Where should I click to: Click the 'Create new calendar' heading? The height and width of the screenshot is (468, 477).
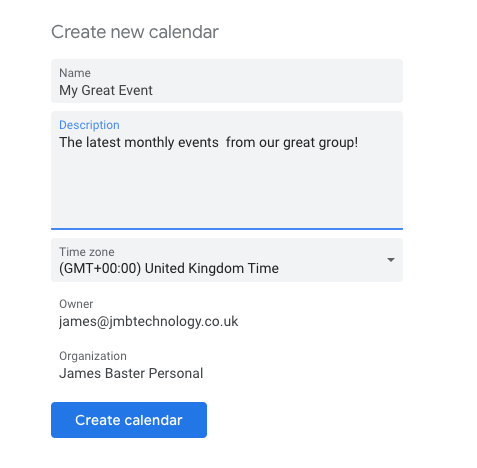[x=135, y=32]
